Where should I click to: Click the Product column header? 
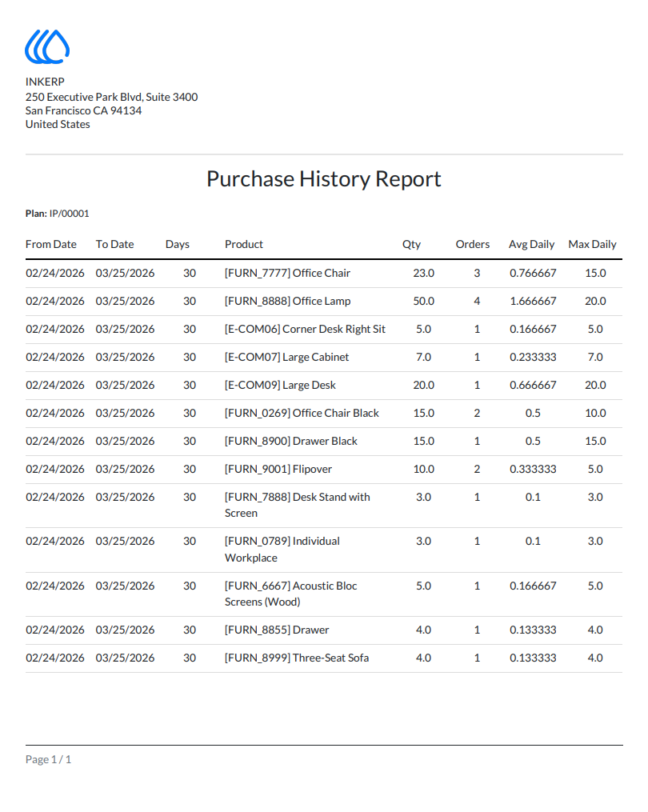tap(244, 245)
